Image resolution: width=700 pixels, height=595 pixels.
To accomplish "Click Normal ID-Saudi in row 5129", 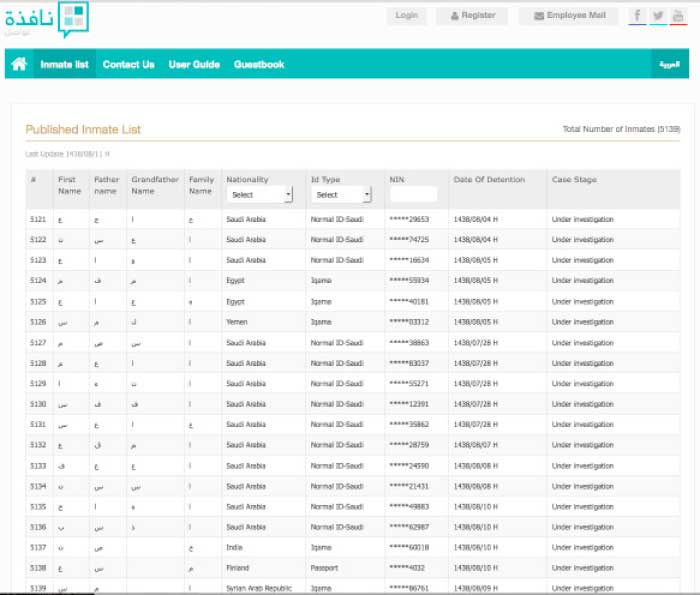I will pos(337,383).
